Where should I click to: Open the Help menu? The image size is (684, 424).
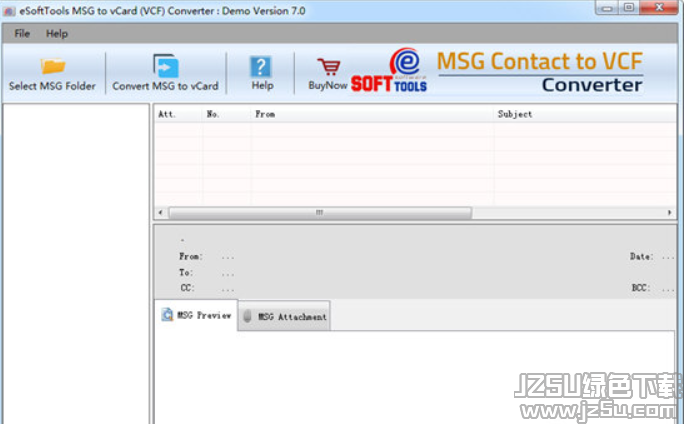[57, 34]
